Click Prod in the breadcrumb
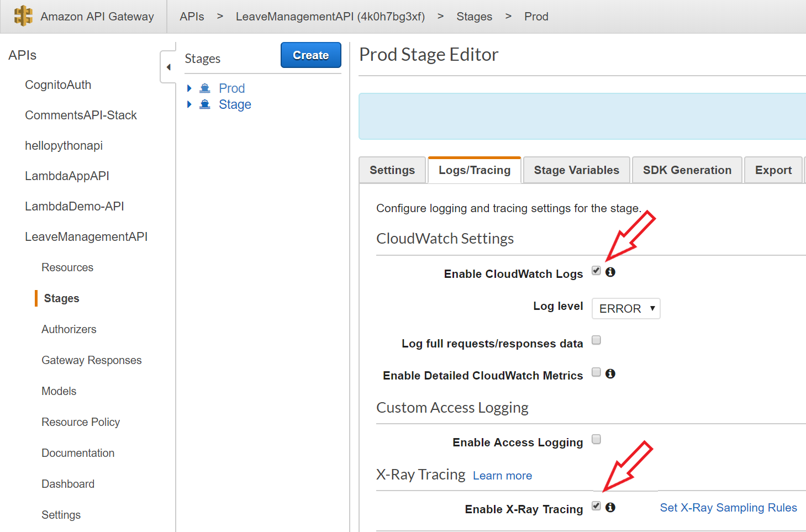806x532 pixels. pos(536,17)
